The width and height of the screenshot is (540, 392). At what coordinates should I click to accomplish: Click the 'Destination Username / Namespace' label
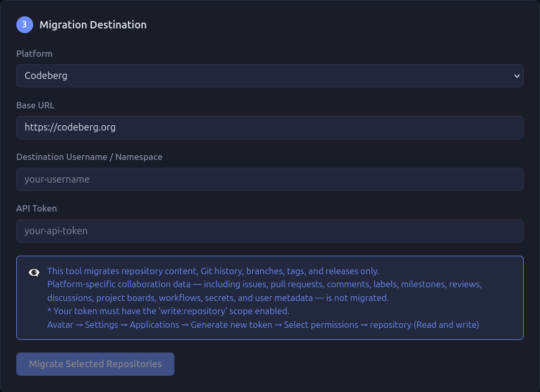coord(89,157)
